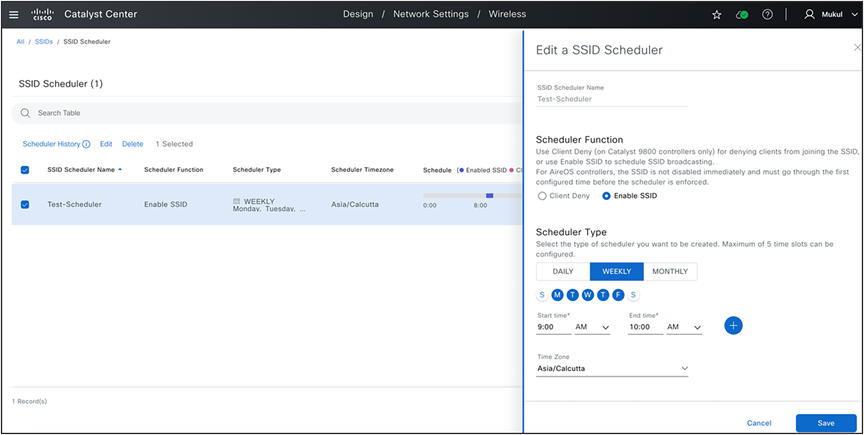Click the Asia/Calcutta table cell
The width and height of the screenshot is (864, 435).
(x=355, y=205)
